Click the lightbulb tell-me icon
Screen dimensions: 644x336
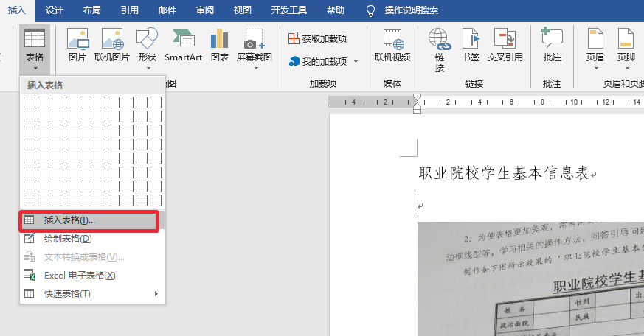(x=370, y=10)
